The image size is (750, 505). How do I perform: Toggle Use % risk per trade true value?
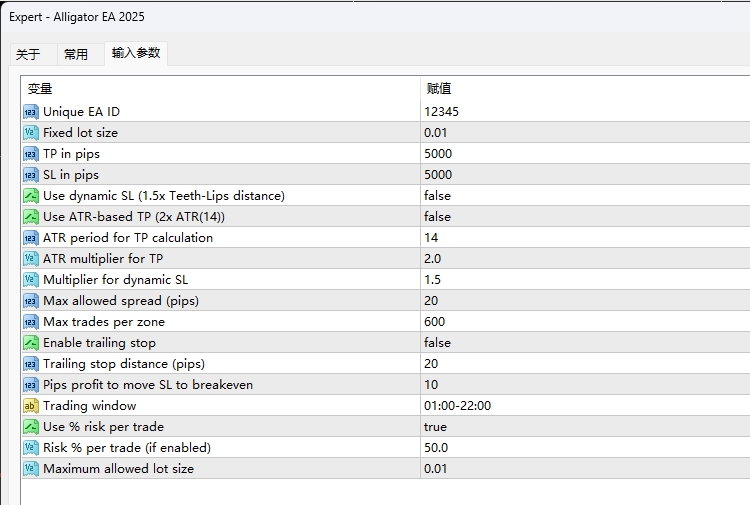click(435, 427)
